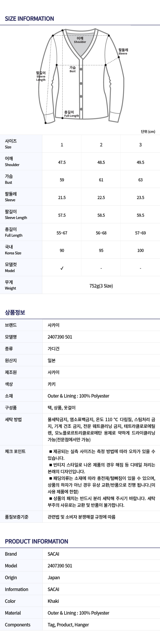Image resolution: width=160 pixels, height=644 pixels.
Task: Click the 상품정보 section heading
Action: click(15, 312)
